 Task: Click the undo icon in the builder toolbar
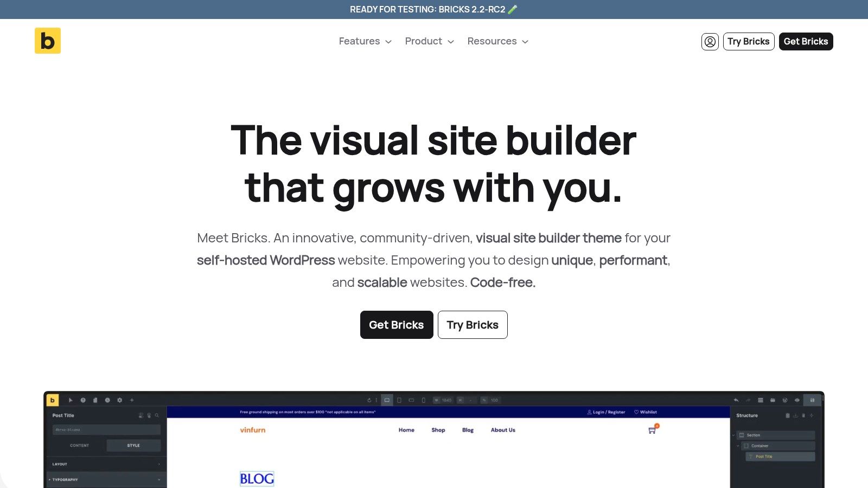[737, 400]
